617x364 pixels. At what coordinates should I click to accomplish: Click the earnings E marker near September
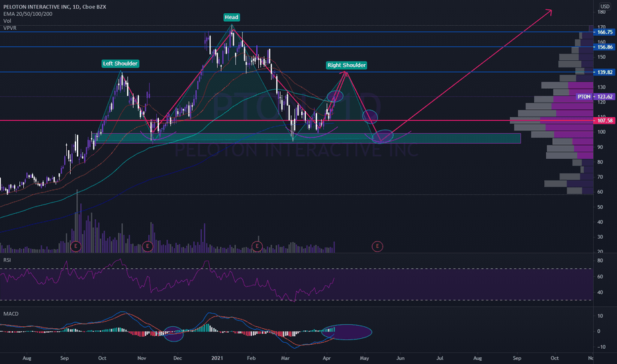tap(75, 246)
